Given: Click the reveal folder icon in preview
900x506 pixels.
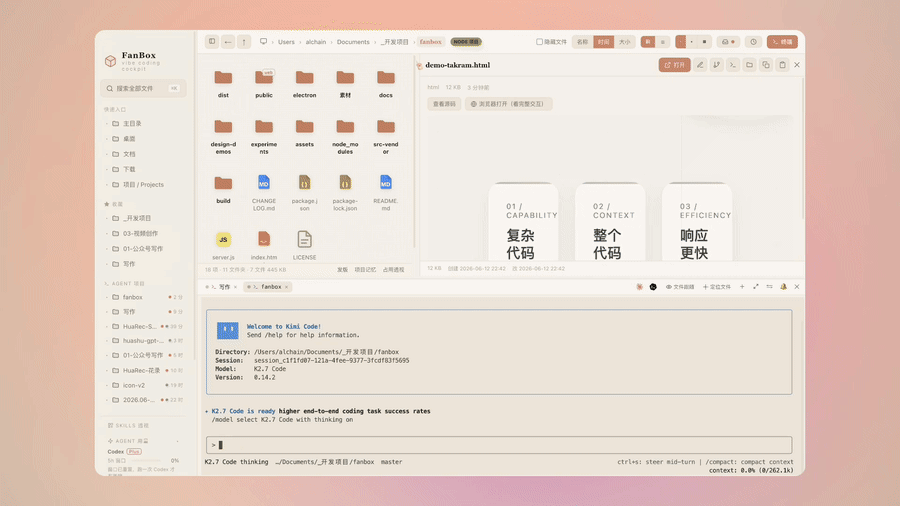Looking at the screenshot, I should coord(749,65).
